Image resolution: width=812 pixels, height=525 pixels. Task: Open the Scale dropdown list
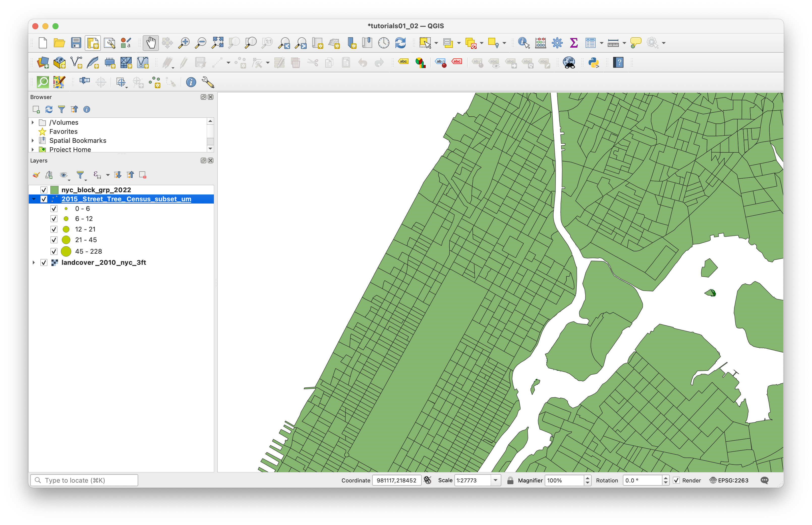click(495, 480)
